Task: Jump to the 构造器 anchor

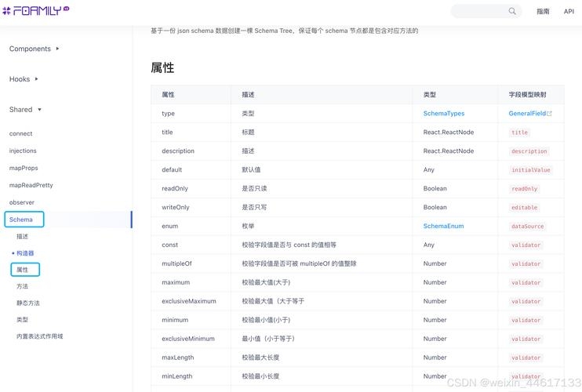Action: [x=25, y=253]
